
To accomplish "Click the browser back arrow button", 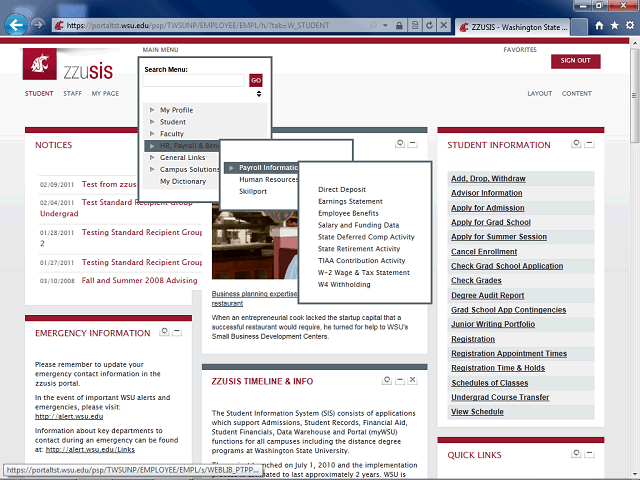I will pos(15,24).
